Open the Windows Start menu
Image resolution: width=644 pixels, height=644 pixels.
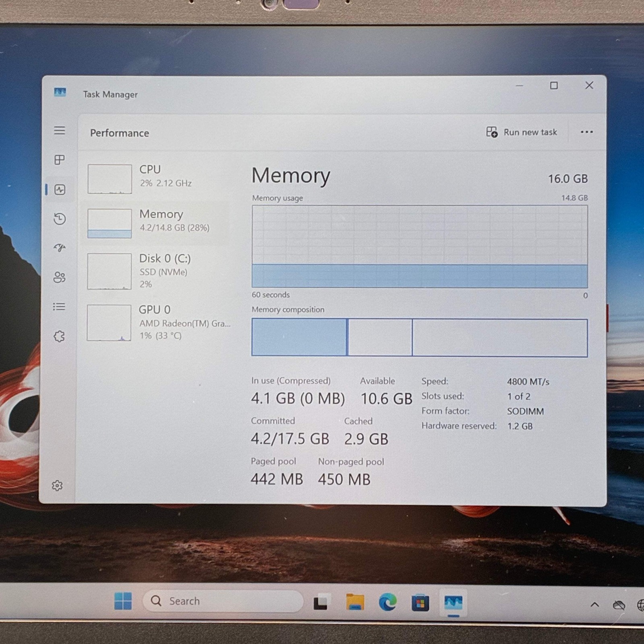click(123, 601)
